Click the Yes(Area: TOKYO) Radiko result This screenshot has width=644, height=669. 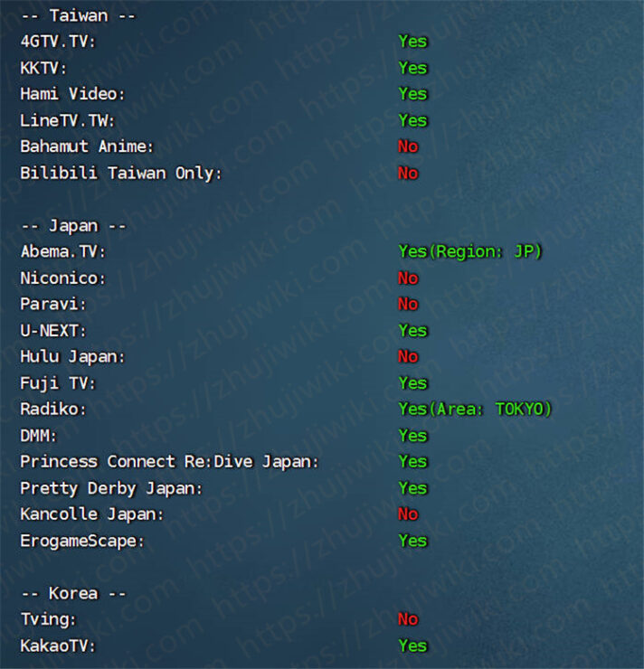pyautogui.click(x=475, y=410)
